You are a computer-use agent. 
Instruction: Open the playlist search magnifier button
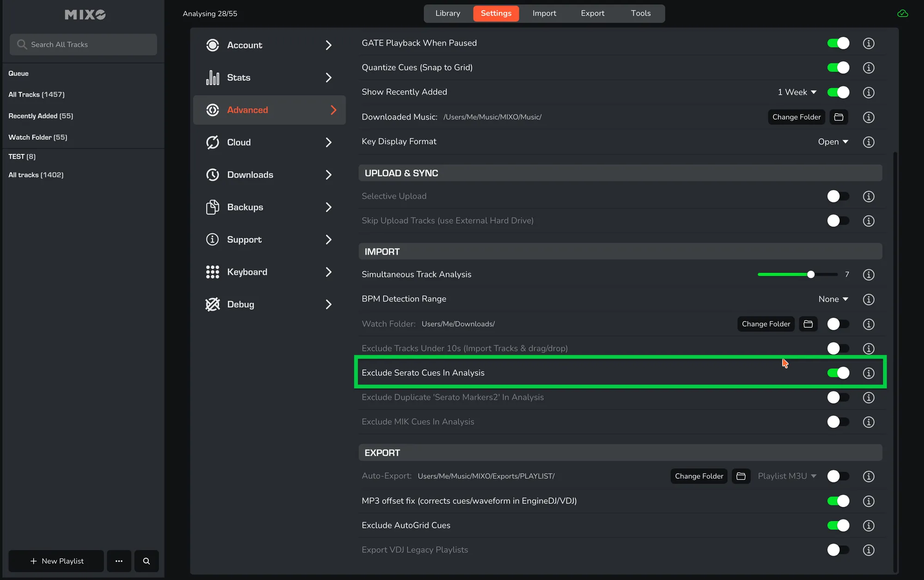click(146, 561)
